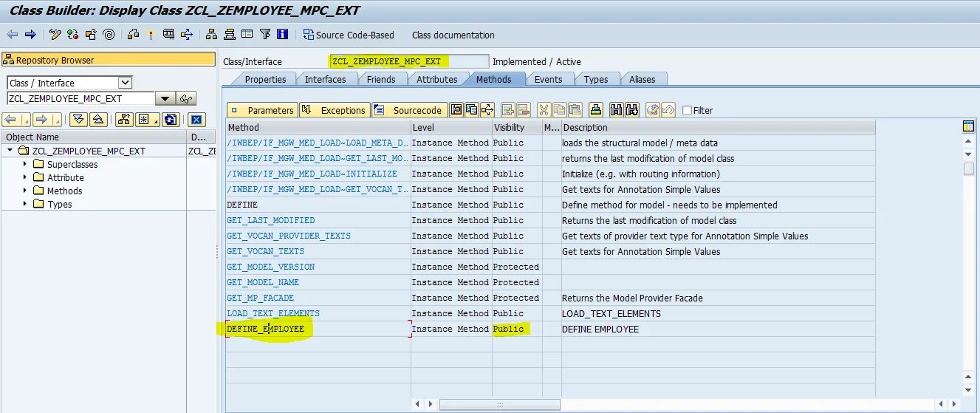Select the DEFINE_EMPLOYEE method cell
Viewport: 980px width, 413px height.
(318, 329)
